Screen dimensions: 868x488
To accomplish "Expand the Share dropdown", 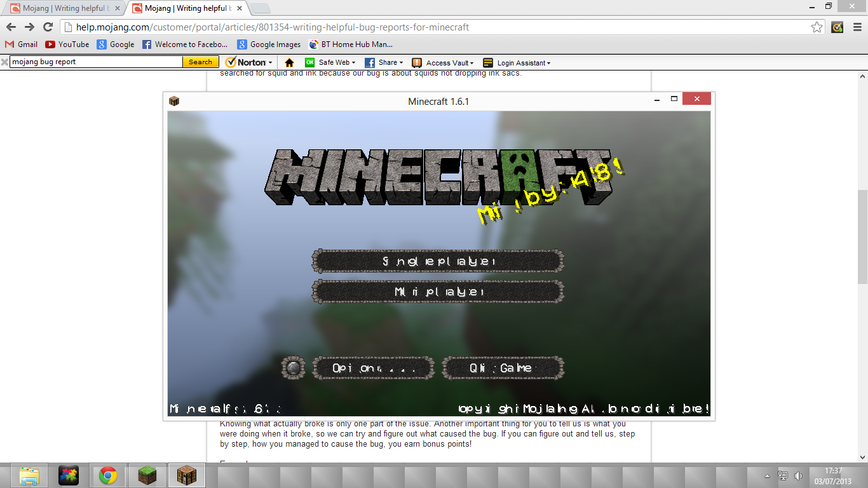I will 384,62.
